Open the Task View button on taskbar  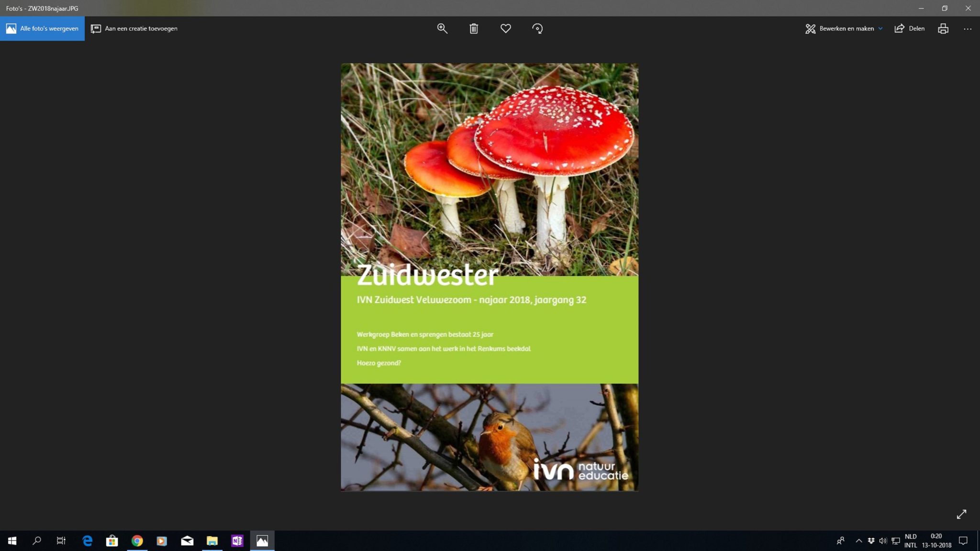pos(61,541)
